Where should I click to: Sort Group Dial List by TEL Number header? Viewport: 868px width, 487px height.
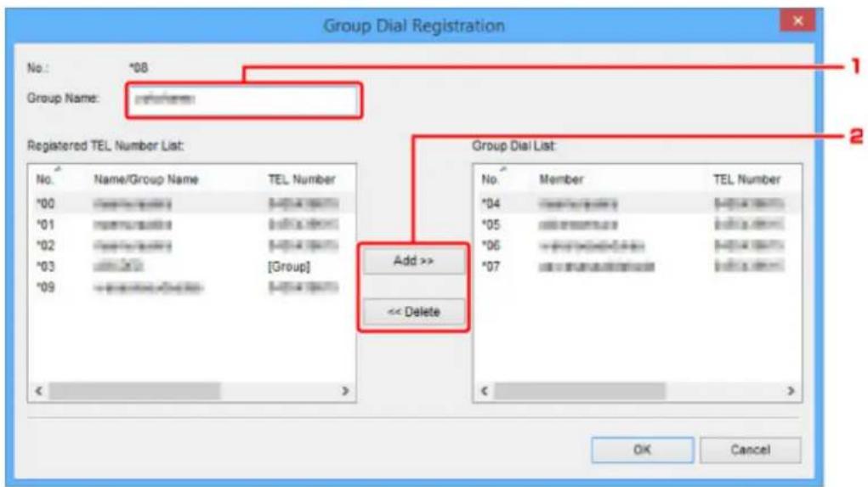[746, 179]
